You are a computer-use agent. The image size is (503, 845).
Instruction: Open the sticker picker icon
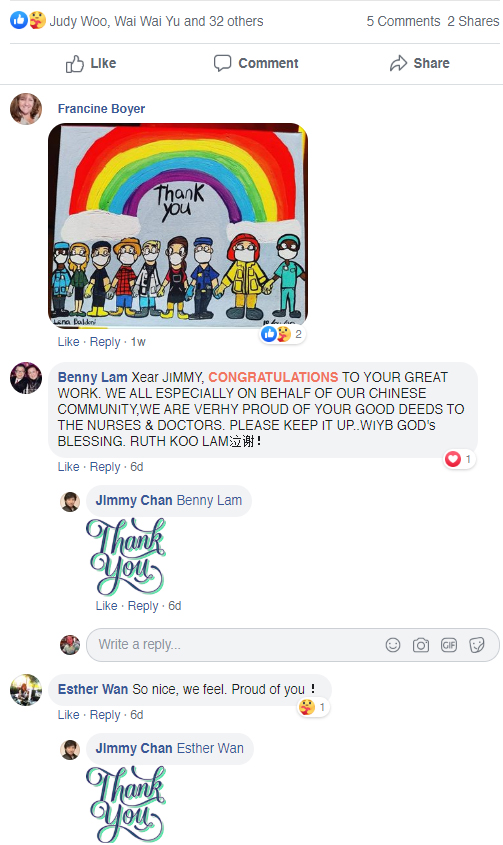pyautogui.click(x=477, y=645)
